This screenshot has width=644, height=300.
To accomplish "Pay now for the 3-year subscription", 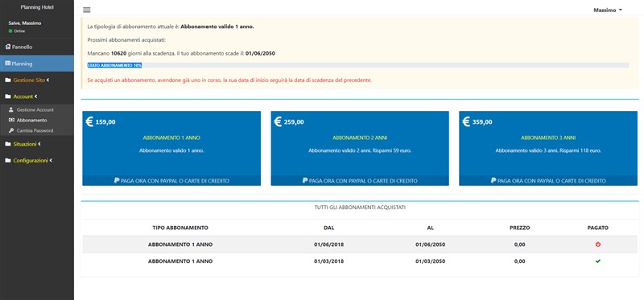I will coord(548,181).
